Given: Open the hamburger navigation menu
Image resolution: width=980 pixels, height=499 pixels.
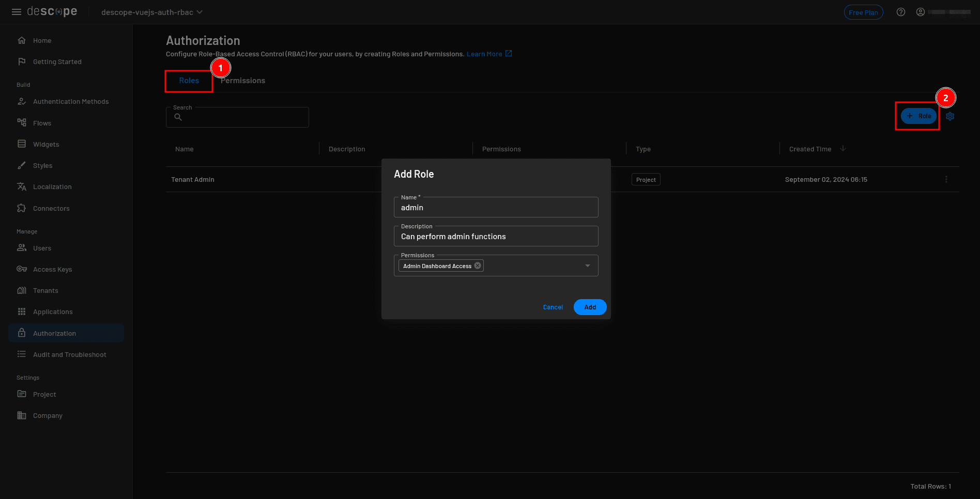Looking at the screenshot, I should coord(17,12).
